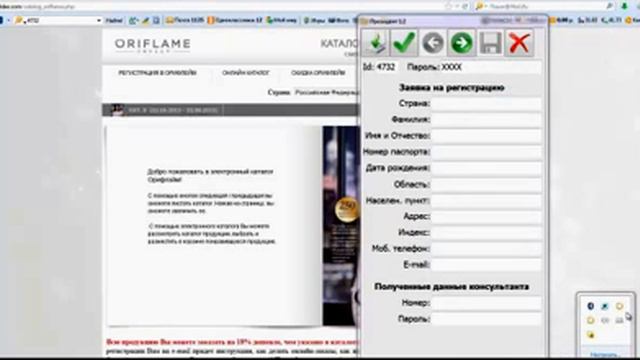Click the E-mail input field
Screen dimensions: 640x360
coord(486,265)
